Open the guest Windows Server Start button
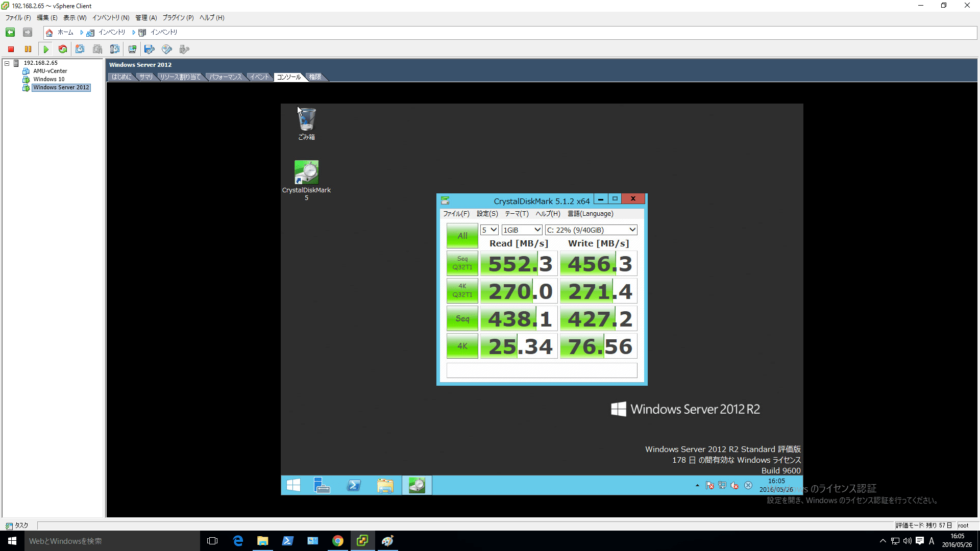The height and width of the screenshot is (551, 980). tap(293, 485)
